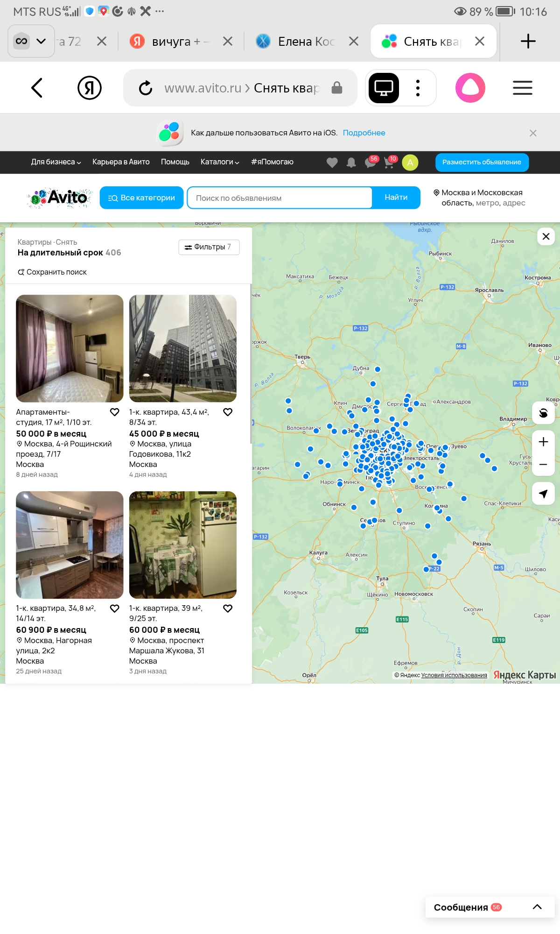Click the page reload icon
This screenshot has height=934, width=560.
[x=146, y=88]
